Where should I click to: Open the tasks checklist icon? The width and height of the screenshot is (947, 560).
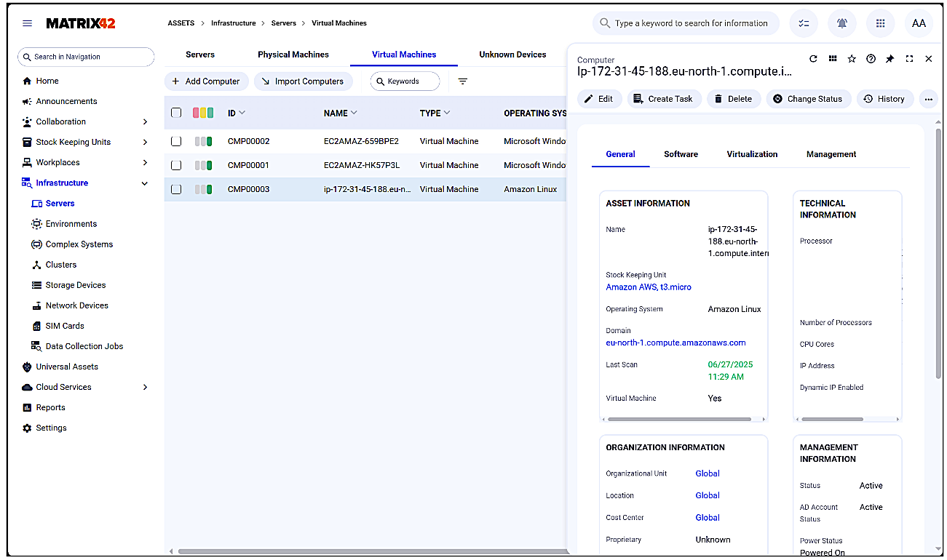coord(804,23)
